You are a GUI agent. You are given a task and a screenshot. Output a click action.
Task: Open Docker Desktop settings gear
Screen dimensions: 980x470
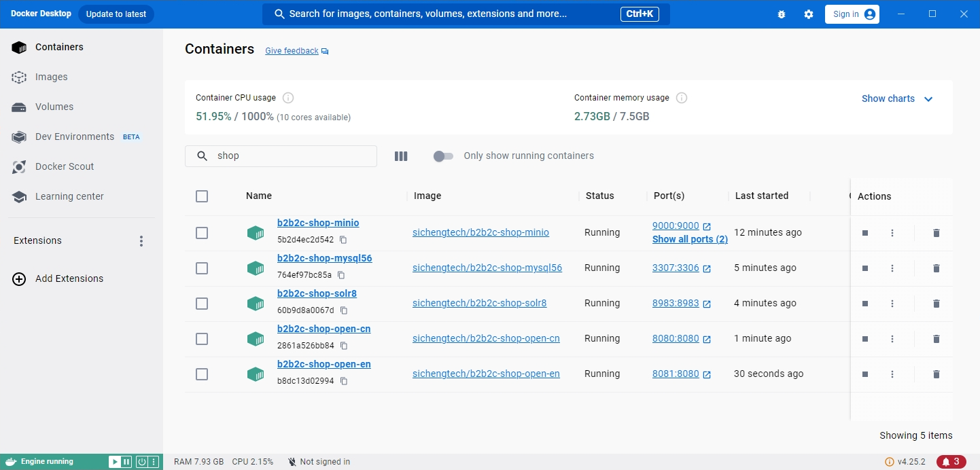[808, 14]
